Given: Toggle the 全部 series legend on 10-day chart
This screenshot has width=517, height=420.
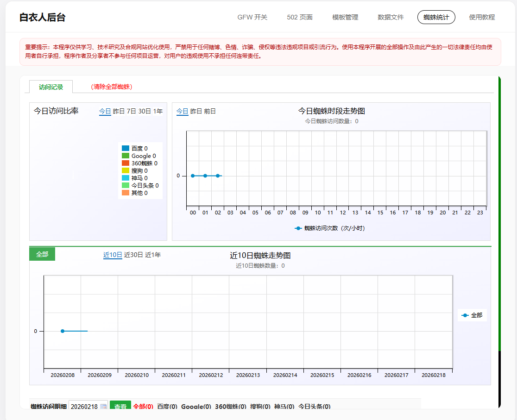Looking at the screenshot, I should [465, 315].
